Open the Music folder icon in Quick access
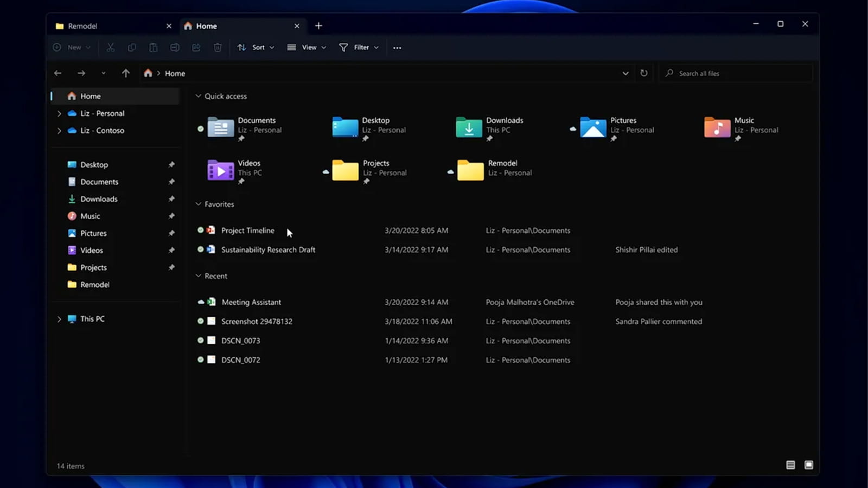The height and width of the screenshot is (488, 868). click(717, 128)
